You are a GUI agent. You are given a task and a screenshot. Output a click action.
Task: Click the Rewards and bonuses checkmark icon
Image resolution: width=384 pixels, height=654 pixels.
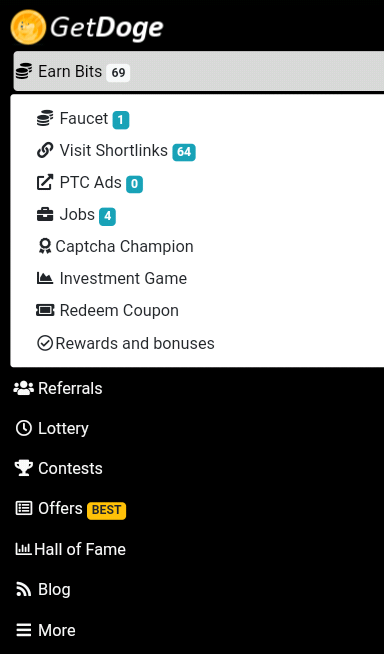click(45, 343)
